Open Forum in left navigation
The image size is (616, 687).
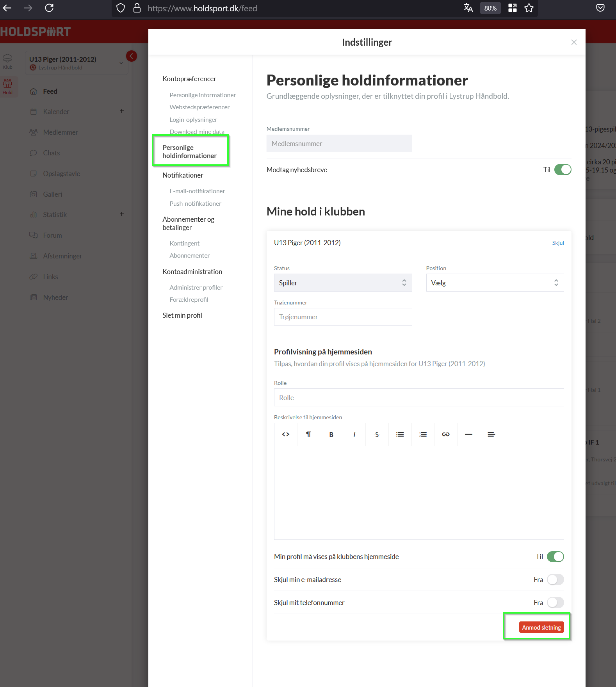click(x=52, y=235)
